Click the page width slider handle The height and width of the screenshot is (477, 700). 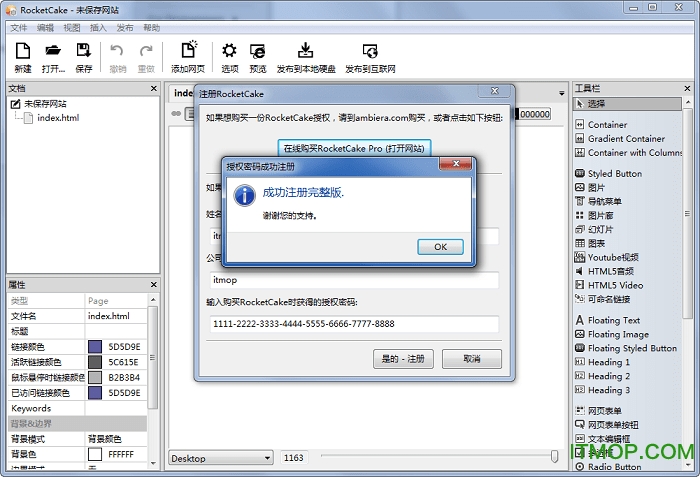point(554,456)
